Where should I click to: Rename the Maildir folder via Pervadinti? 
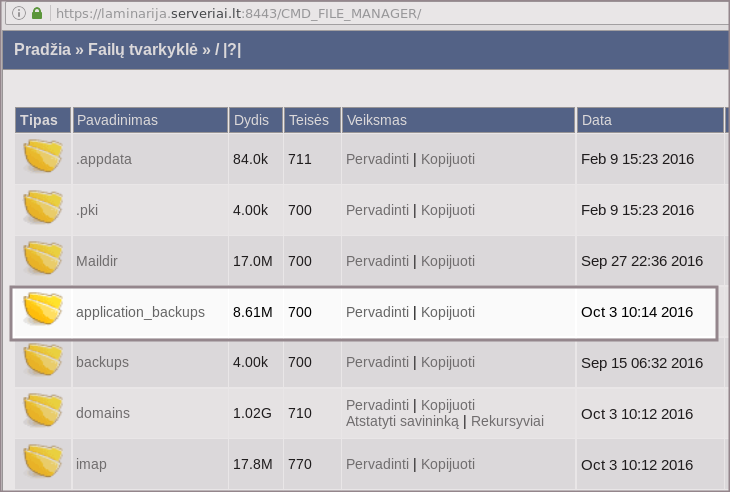377,261
